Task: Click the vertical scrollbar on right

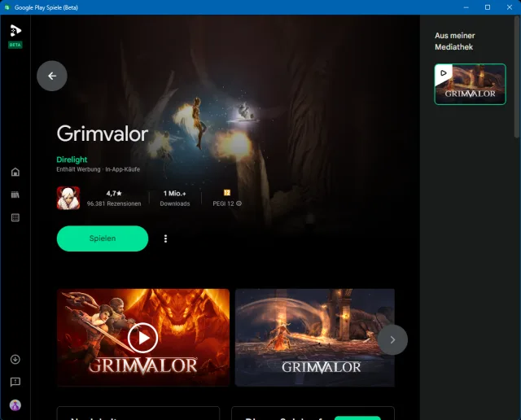Action: tap(517, 77)
